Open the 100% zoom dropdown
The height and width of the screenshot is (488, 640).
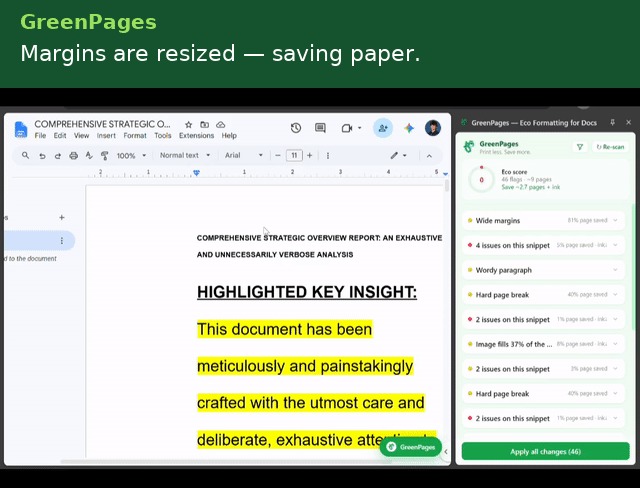click(x=131, y=155)
